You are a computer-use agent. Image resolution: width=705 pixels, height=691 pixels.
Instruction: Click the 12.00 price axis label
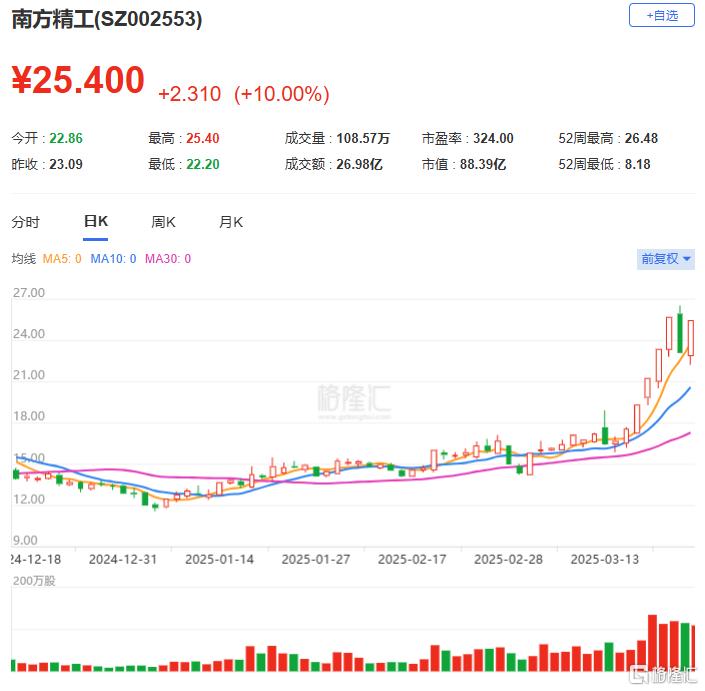coord(29,499)
